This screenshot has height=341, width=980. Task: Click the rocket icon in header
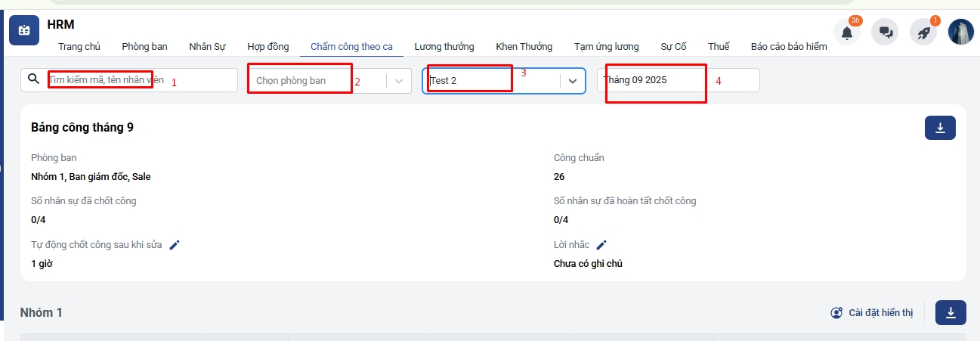923,33
